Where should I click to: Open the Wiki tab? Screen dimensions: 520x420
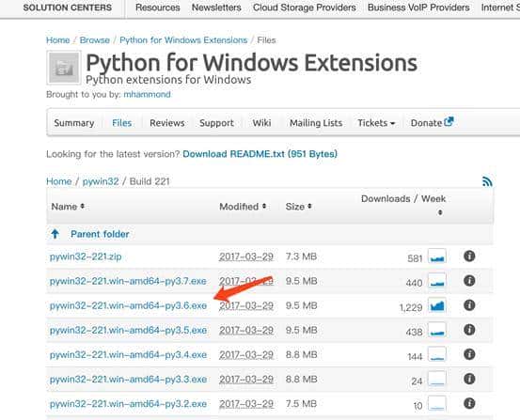coord(261,123)
